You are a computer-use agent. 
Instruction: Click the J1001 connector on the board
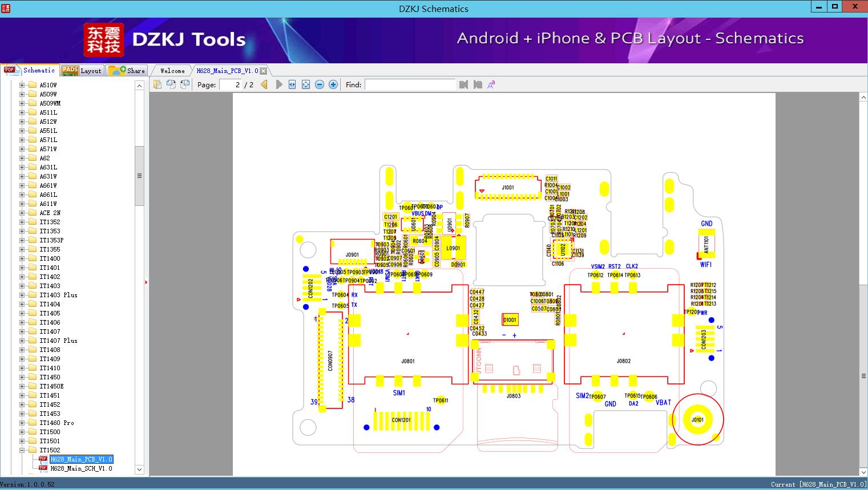(x=508, y=188)
